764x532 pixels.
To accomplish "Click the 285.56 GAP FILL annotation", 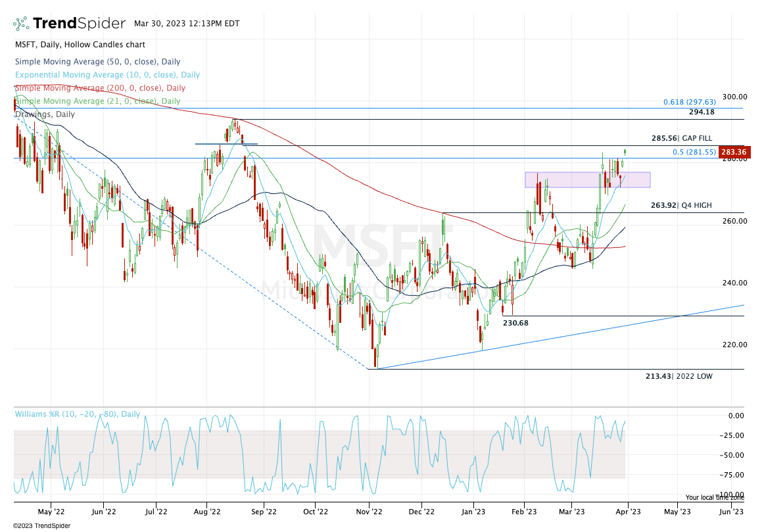I will 682,138.
